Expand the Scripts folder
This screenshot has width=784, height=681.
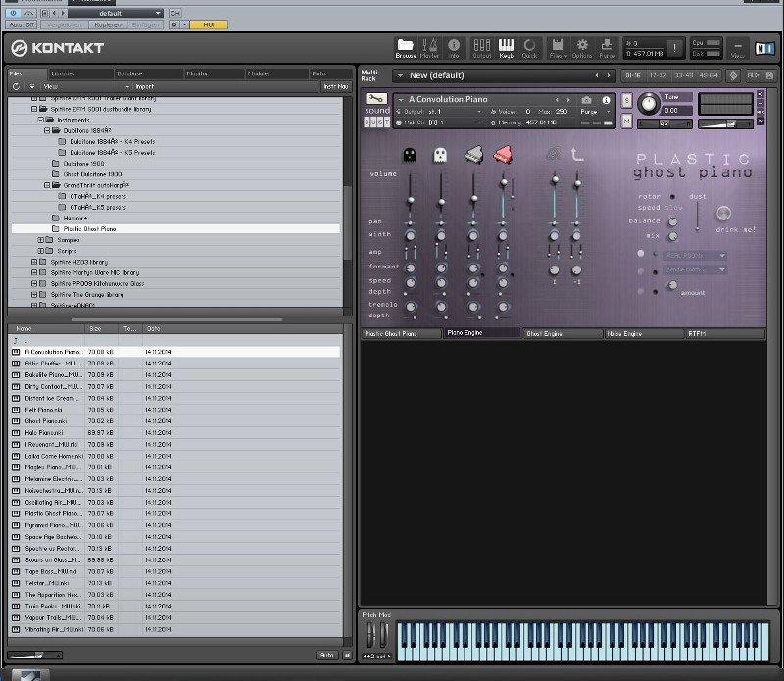40,251
